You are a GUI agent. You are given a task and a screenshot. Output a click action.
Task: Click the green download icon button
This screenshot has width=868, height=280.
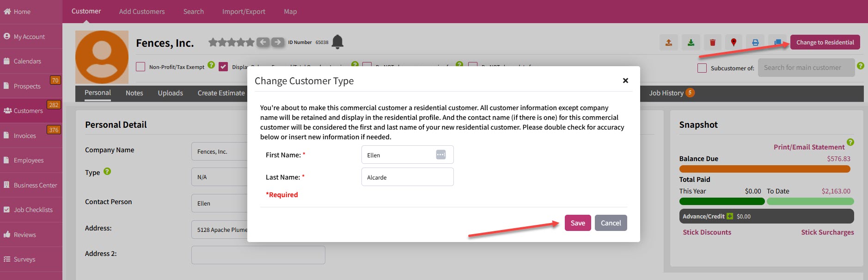tap(691, 43)
